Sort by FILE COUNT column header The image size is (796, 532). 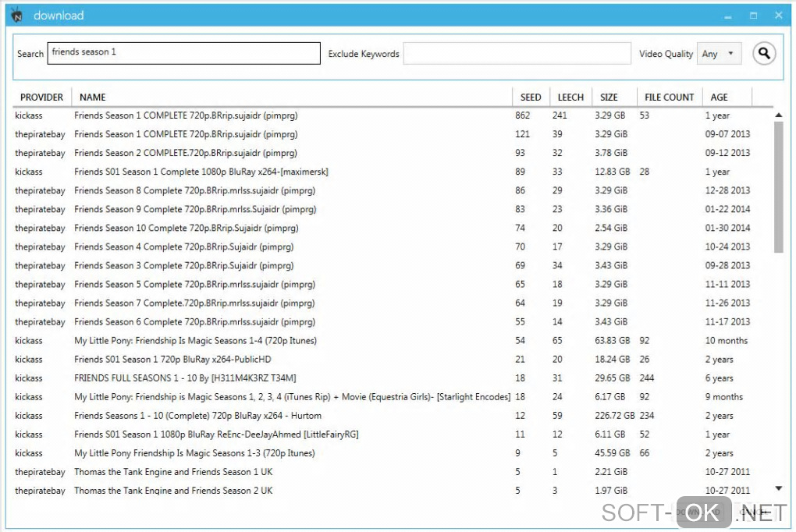(669, 97)
